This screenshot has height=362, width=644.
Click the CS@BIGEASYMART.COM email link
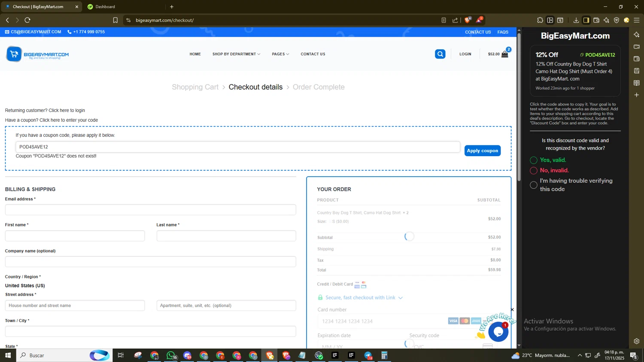33,32
